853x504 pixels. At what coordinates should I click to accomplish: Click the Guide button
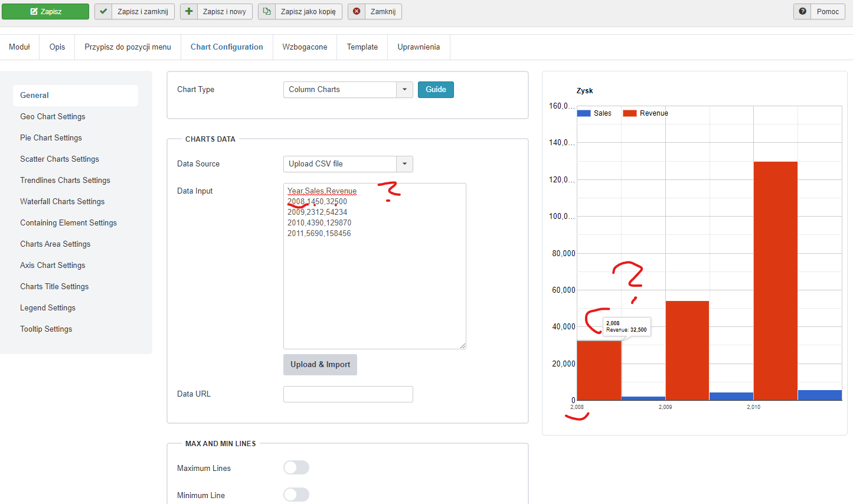pyautogui.click(x=436, y=90)
